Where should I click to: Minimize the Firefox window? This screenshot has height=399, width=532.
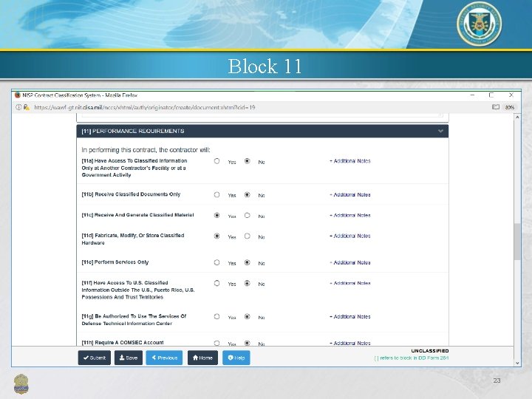pyautogui.click(x=472, y=95)
